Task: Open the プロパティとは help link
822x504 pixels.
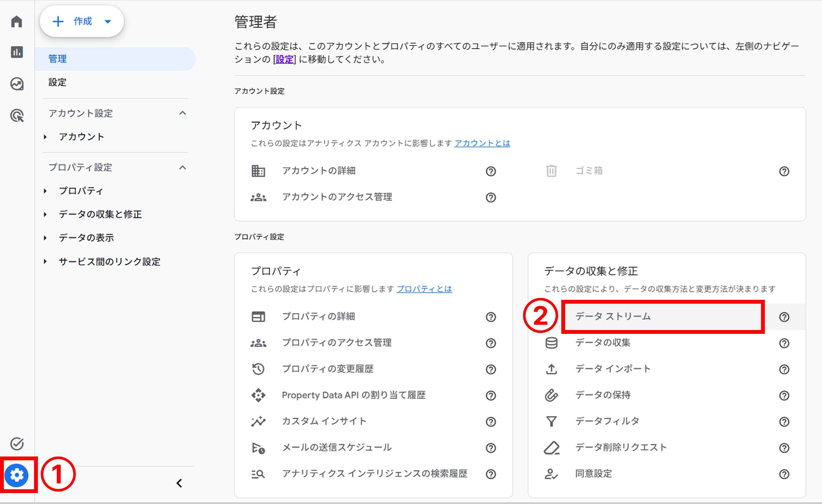Action: [x=424, y=289]
